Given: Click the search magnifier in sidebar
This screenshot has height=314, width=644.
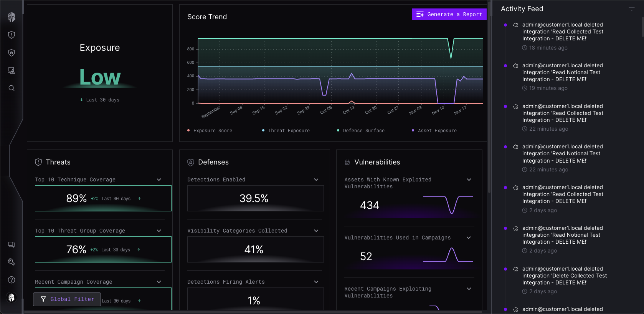Looking at the screenshot, I should pyautogui.click(x=12, y=88).
